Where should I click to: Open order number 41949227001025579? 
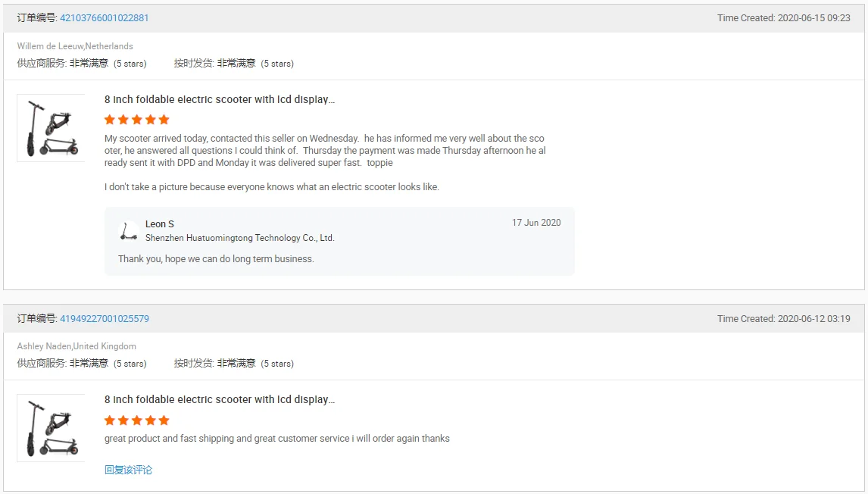click(104, 319)
